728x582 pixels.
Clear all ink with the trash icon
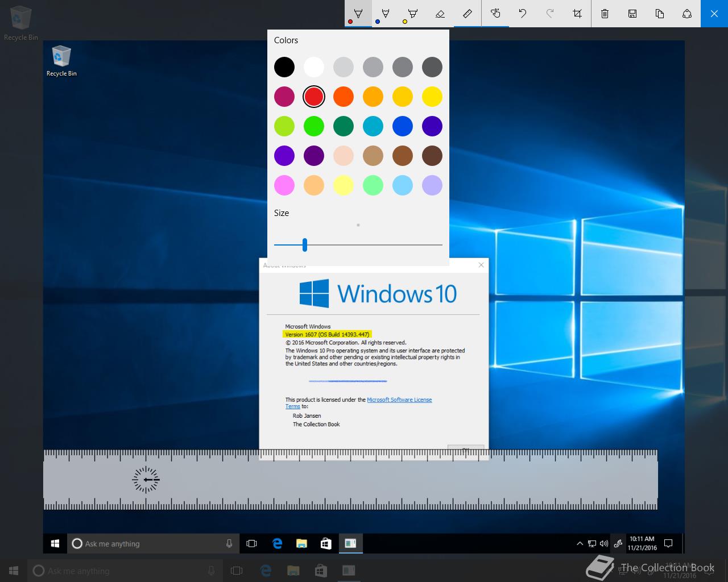pos(605,14)
